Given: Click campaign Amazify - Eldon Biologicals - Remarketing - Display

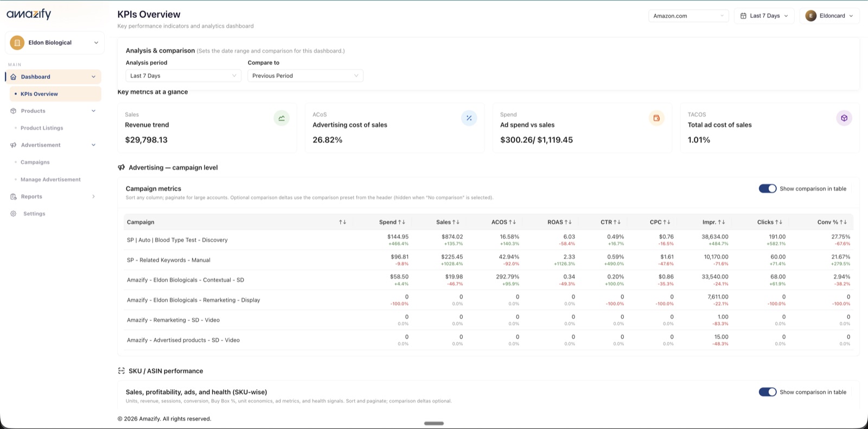Looking at the screenshot, I should [x=194, y=300].
